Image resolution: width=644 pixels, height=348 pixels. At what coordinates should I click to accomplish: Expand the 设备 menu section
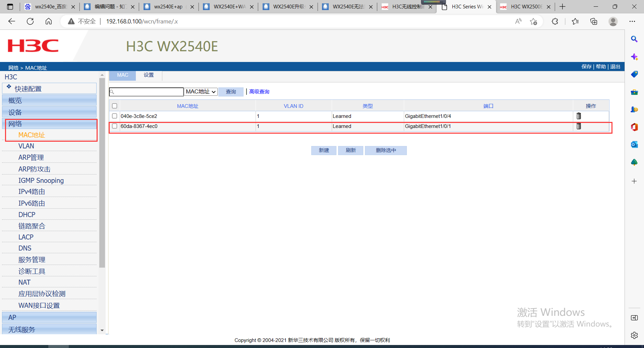49,112
